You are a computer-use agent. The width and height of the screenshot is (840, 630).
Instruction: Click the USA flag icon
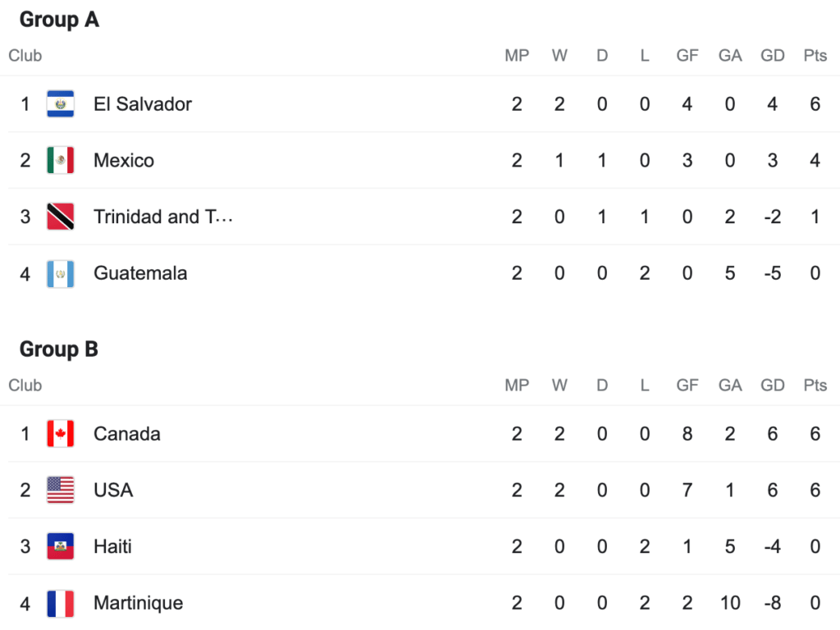pyautogui.click(x=61, y=491)
